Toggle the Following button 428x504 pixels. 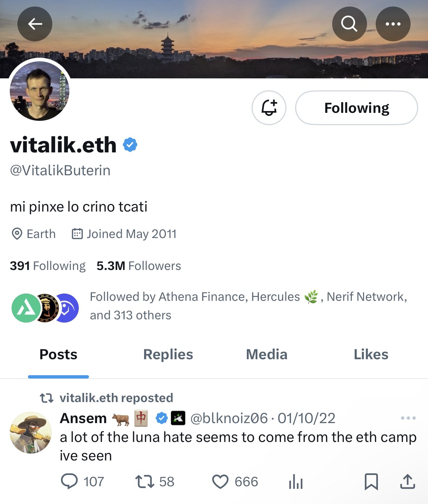pyautogui.click(x=356, y=108)
